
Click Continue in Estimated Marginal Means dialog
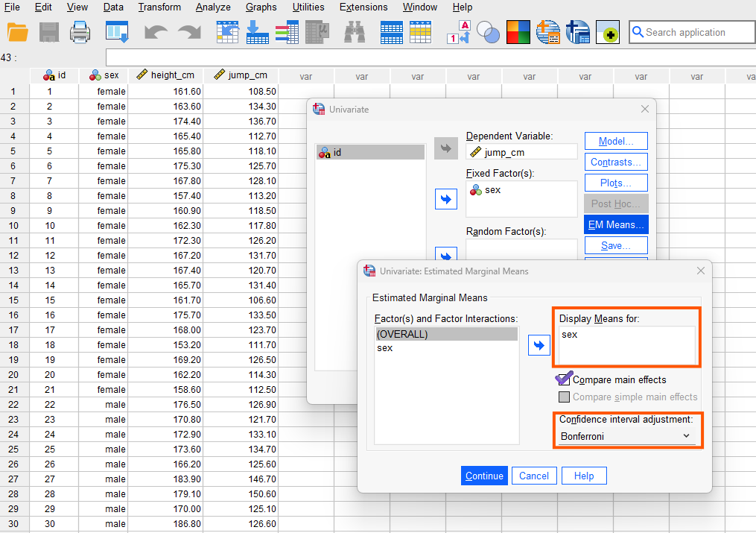click(x=484, y=476)
